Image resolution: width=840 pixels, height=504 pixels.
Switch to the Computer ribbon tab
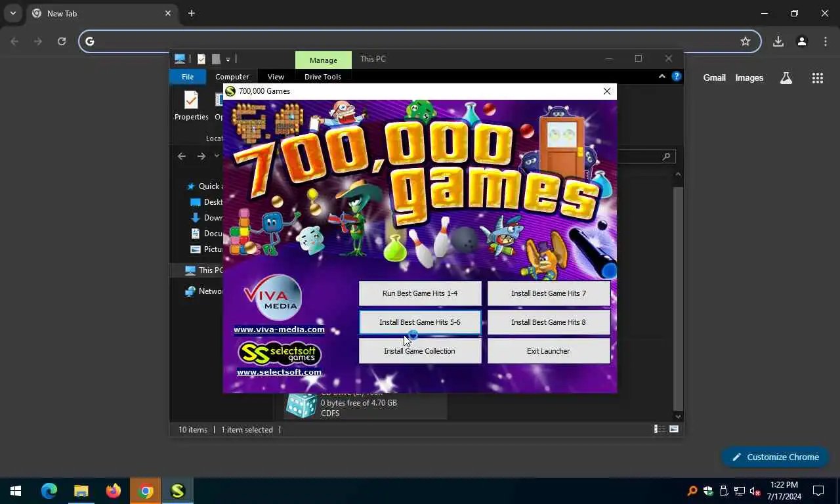coord(232,77)
